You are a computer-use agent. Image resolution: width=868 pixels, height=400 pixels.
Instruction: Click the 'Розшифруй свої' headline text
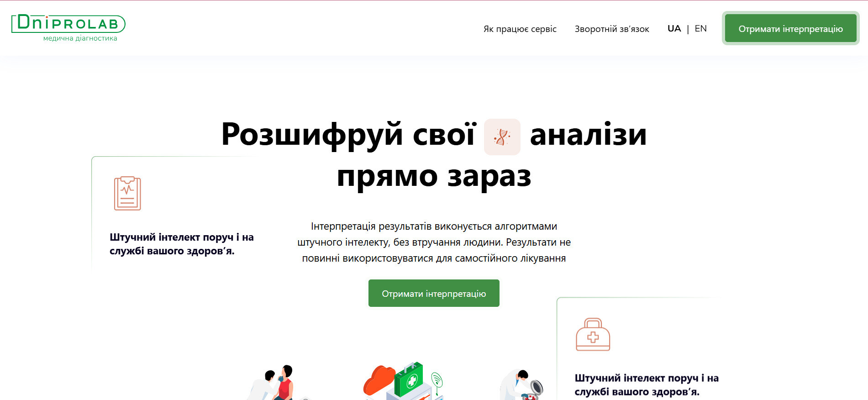(x=348, y=135)
